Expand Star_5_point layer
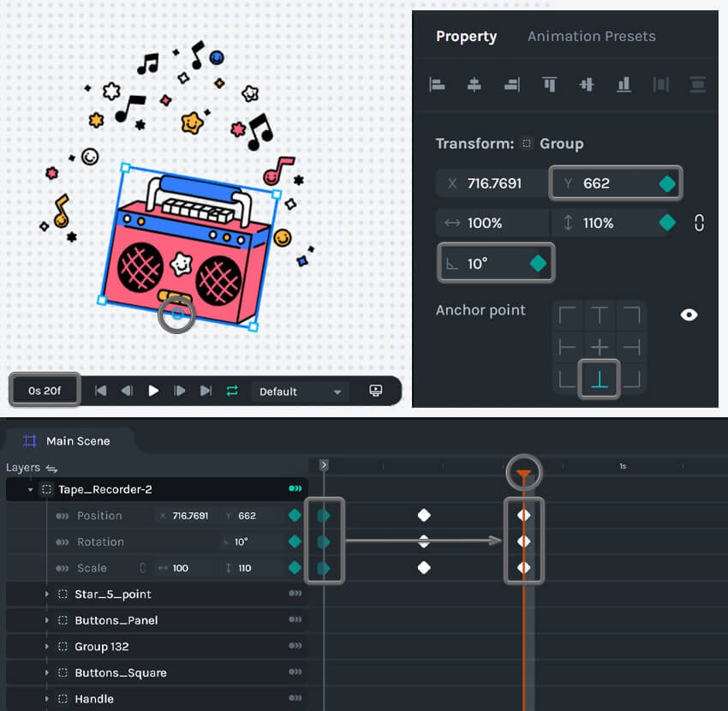728x711 pixels. 46,594
